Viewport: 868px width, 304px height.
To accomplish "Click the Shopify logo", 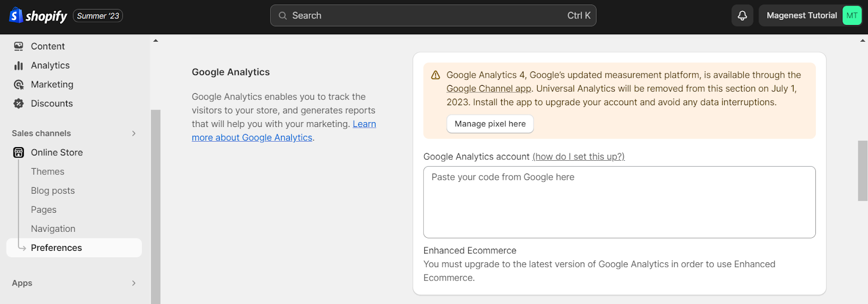I will click(x=38, y=16).
